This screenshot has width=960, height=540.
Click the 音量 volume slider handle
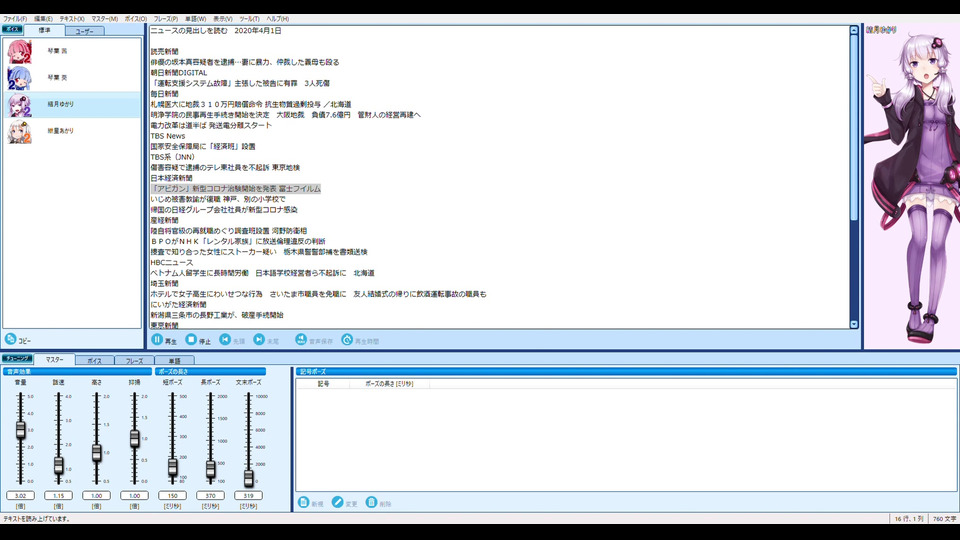coord(21,430)
